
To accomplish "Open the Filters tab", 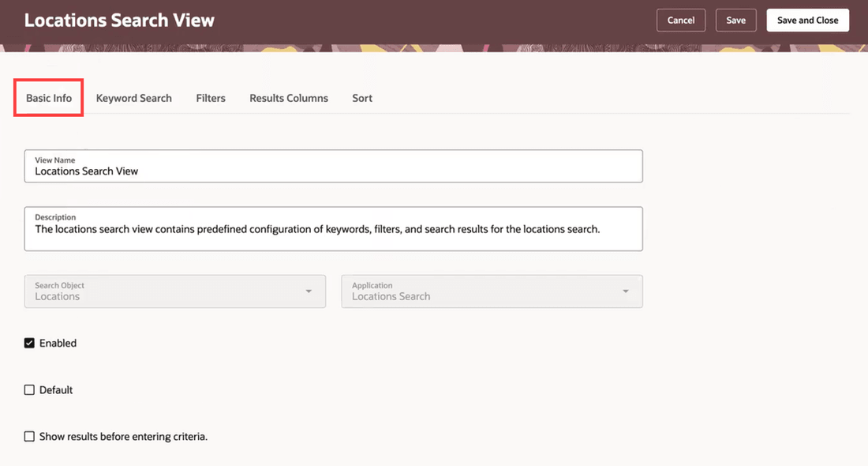I will tap(211, 98).
